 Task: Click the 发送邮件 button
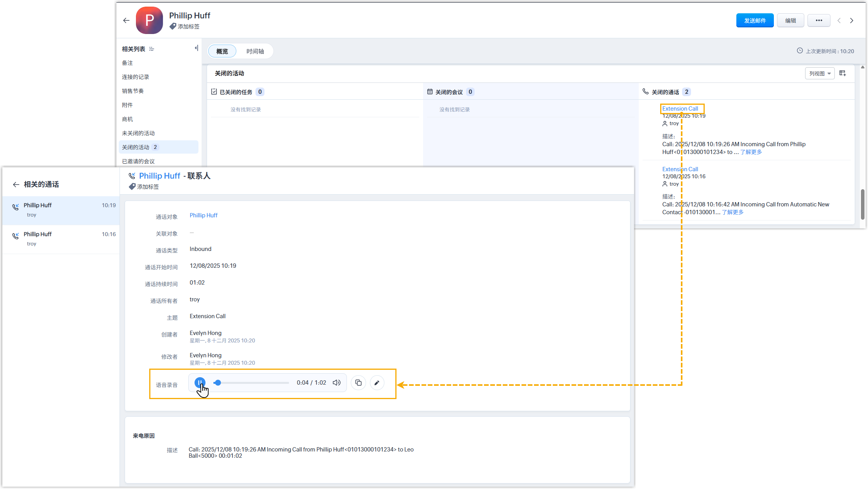[754, 20]
